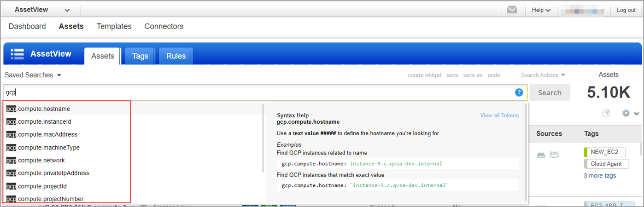Click the exact value hostname example in backticks
This screenshot has height=207, width=644.
[398, 185]
